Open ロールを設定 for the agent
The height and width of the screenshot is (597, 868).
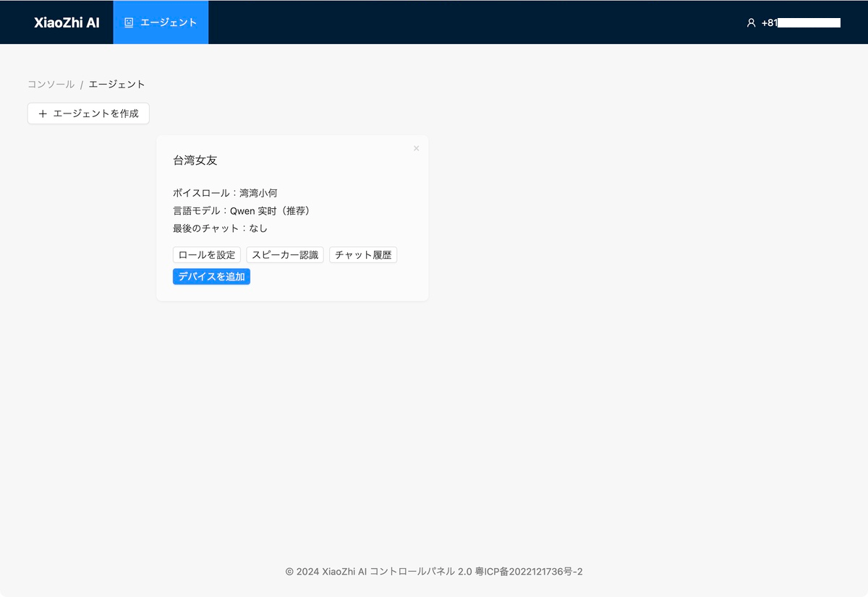[207, 255]
